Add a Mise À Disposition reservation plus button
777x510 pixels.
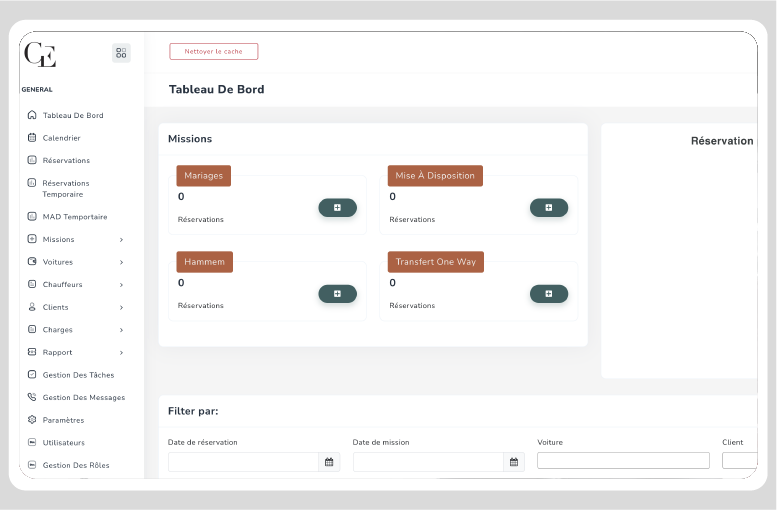[x=549, y=208]
